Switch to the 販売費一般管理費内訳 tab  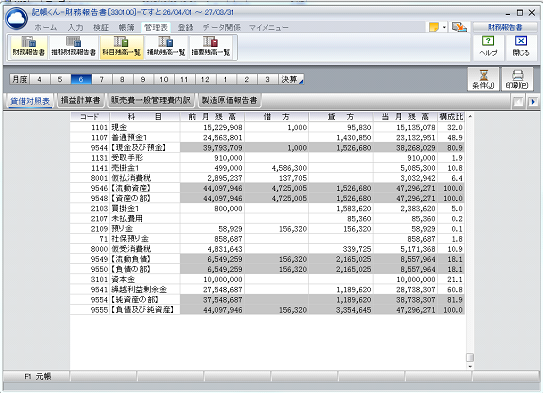coord(151,100)
